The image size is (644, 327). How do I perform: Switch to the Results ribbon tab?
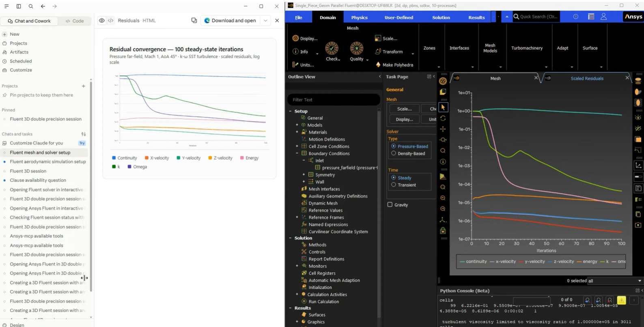[476, 17]
